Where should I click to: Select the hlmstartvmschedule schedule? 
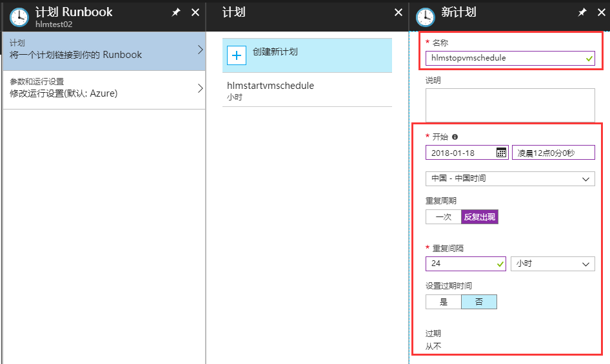click(307, 90)
